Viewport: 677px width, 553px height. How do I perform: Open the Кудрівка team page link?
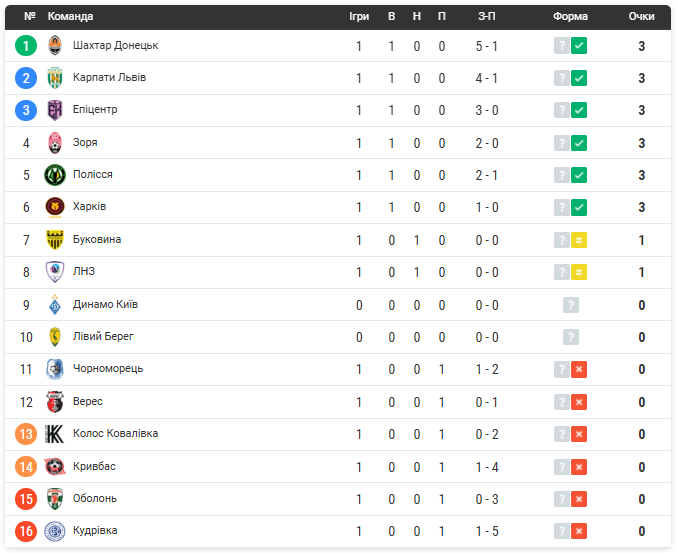coord(95,531)
